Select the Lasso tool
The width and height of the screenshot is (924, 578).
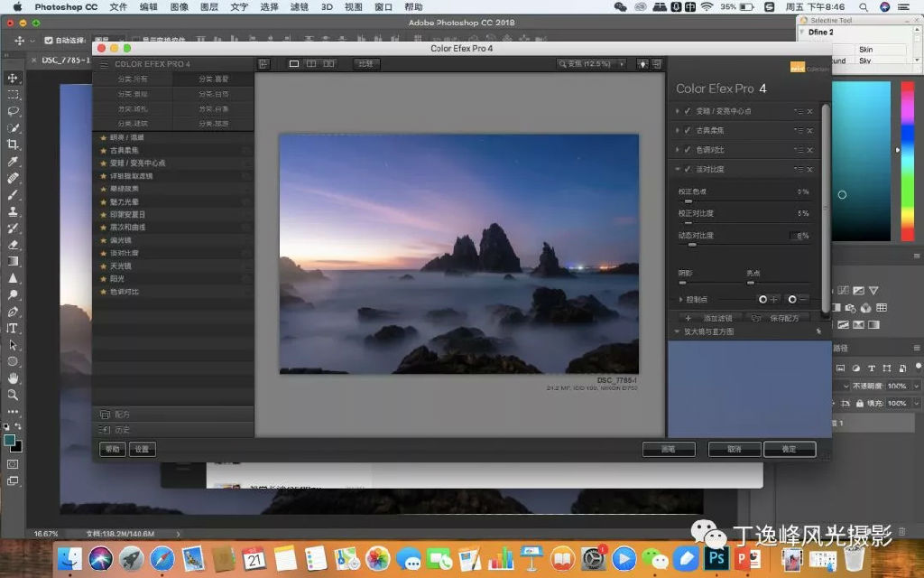coord(13,111)
